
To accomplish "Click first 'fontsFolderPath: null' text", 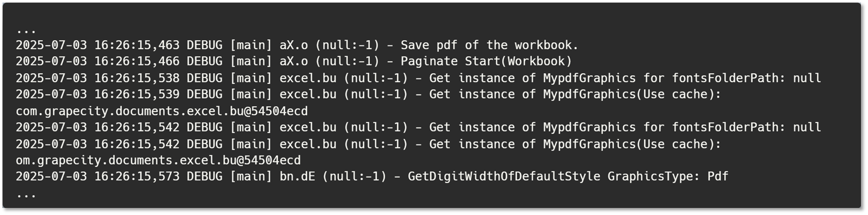I will coord(746,78).
